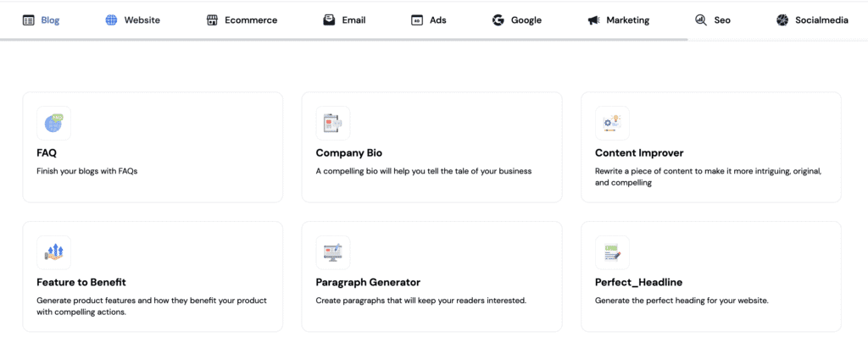
Task: Click the Marketing megaphone icon
Action: click(593, 20)
